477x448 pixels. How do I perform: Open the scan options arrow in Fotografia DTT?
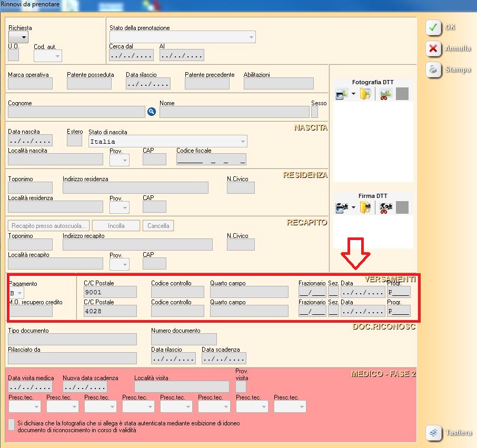(x=354, y=95)
